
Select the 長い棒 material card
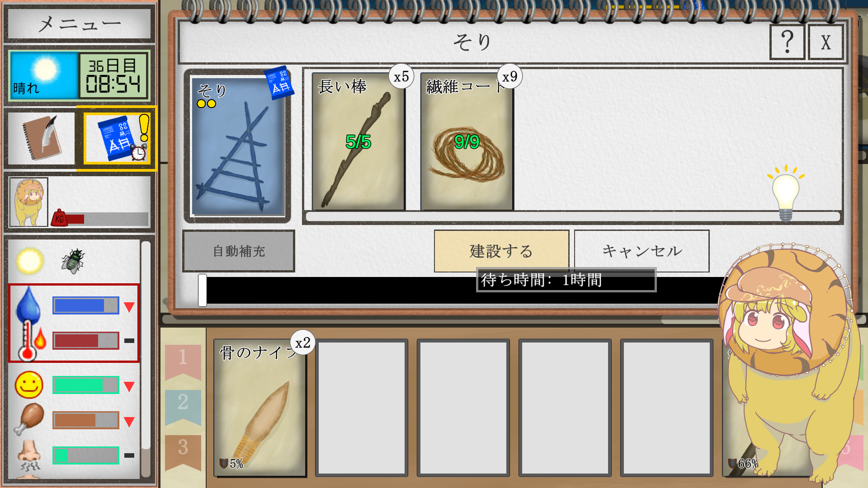pos(359,141)
